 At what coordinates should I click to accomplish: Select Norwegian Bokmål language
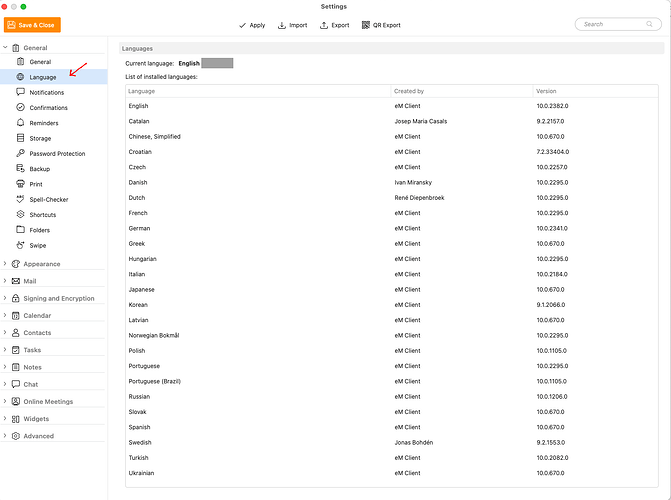[x=392, y=335]
